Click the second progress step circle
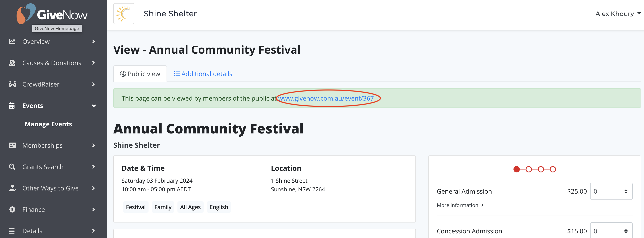Screen dimensions: 644x238 (529, 169)
